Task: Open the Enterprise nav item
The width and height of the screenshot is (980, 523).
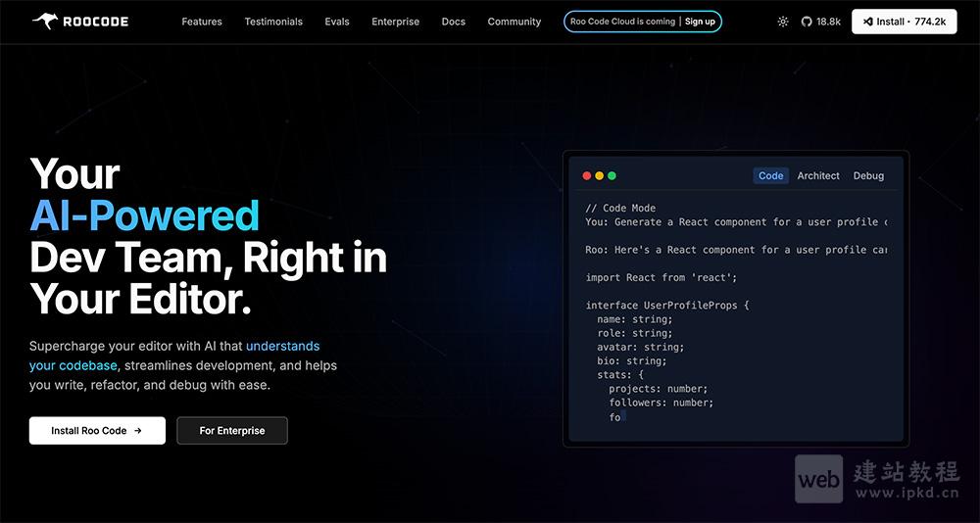Action: [396, 22]
